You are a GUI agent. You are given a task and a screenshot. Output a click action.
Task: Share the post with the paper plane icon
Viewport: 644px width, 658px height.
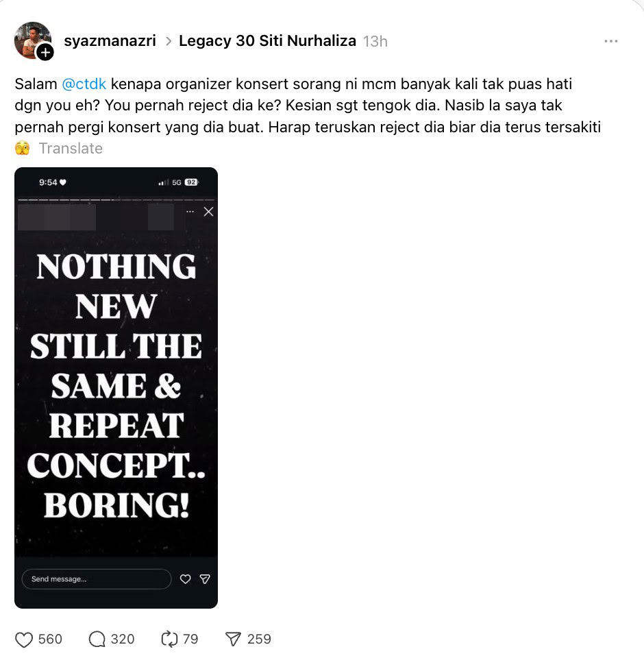pos(233,639)
